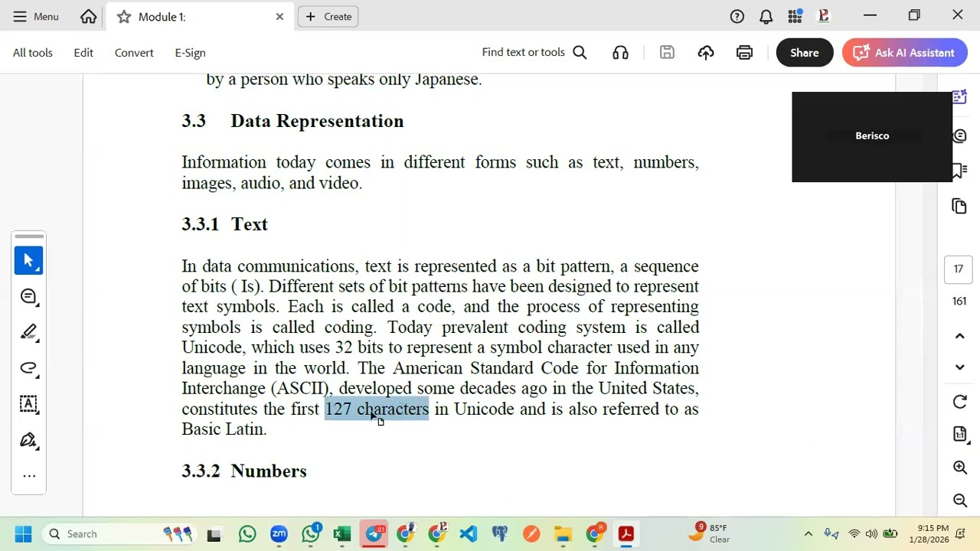
Task: Open Adobe Acrobat taskbar icon
Action: tap(626, 533)
